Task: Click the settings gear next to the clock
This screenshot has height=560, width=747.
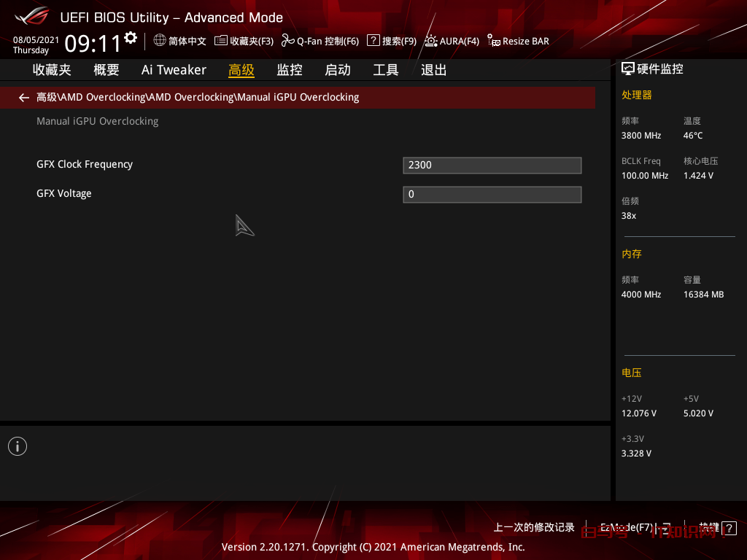Action: (x=131, y=37)
